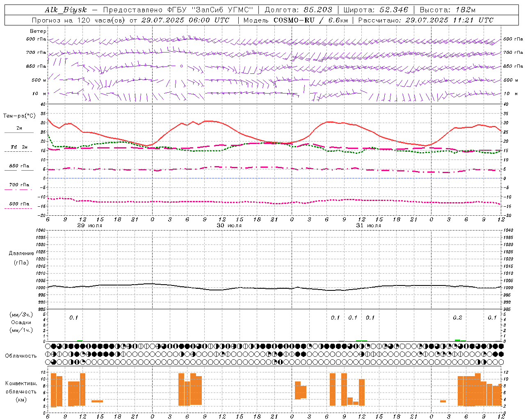Click the (мм/1ч.) precipitation unit label

pos(21,330)
